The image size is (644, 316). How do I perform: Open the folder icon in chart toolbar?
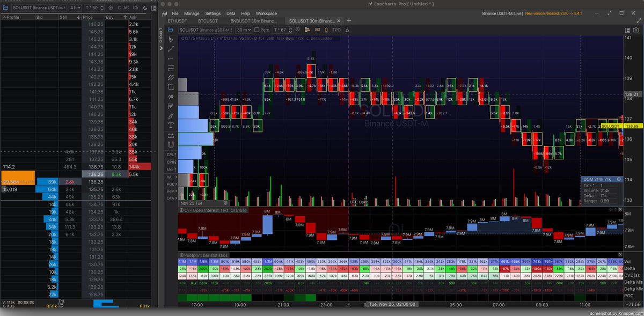click(170, 30)
